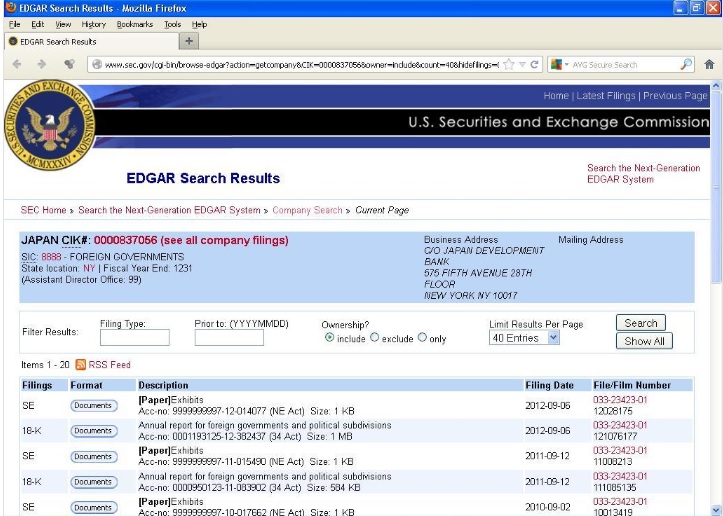Click the browser forward arrow button
Image resolution: width=723 pixels, height=516 pixels.
tap(41, 64)
